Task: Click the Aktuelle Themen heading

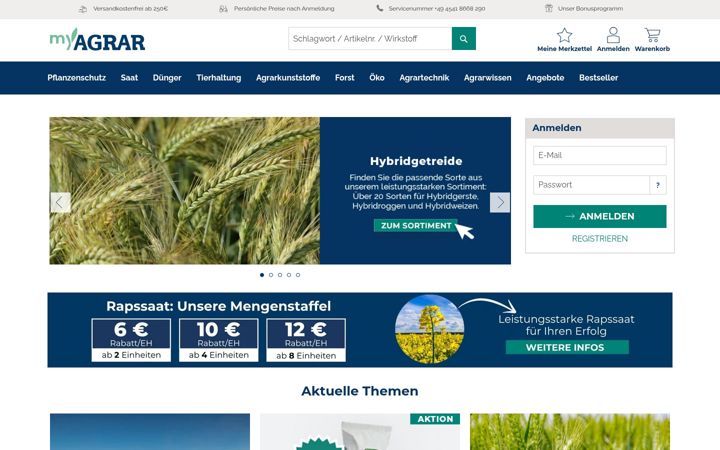Action: coord(360,391)
